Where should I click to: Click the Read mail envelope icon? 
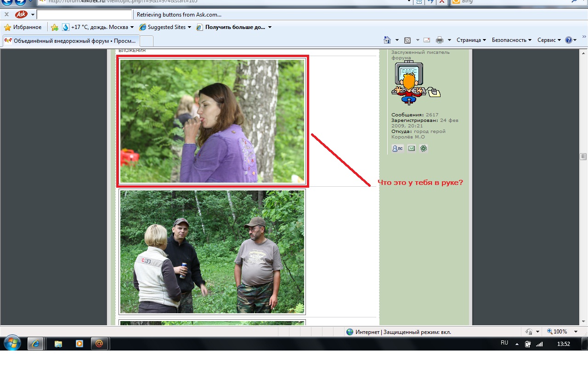(427, 40)
